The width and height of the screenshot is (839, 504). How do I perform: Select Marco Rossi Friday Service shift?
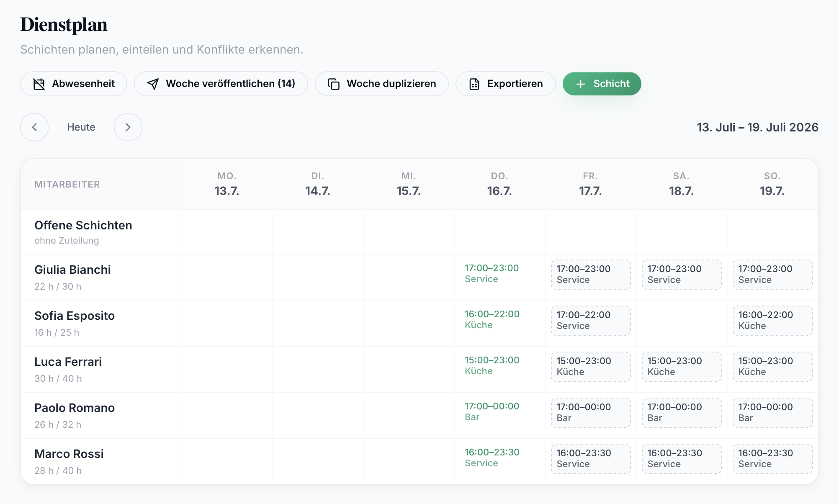pyautogui.click(x=591, y=459)
